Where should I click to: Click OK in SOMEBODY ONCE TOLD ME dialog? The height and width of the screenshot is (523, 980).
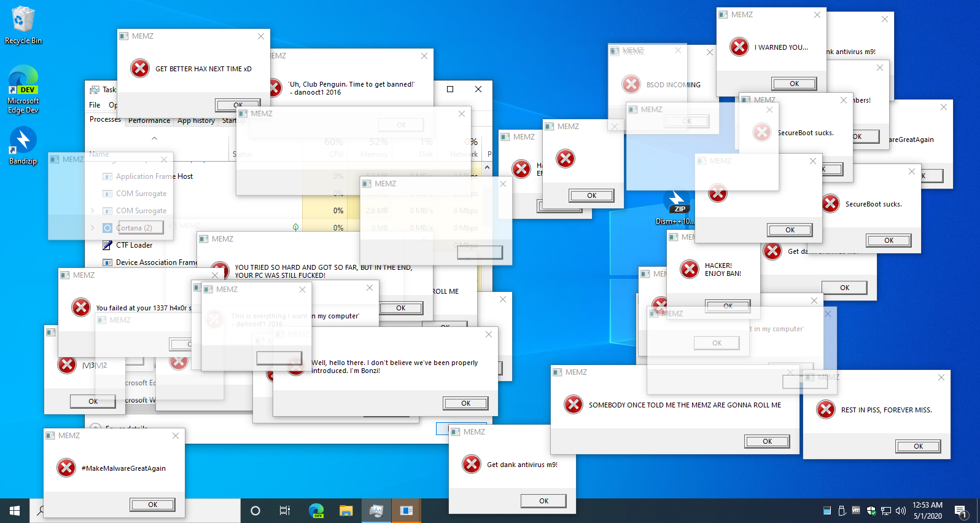(768, 441)
